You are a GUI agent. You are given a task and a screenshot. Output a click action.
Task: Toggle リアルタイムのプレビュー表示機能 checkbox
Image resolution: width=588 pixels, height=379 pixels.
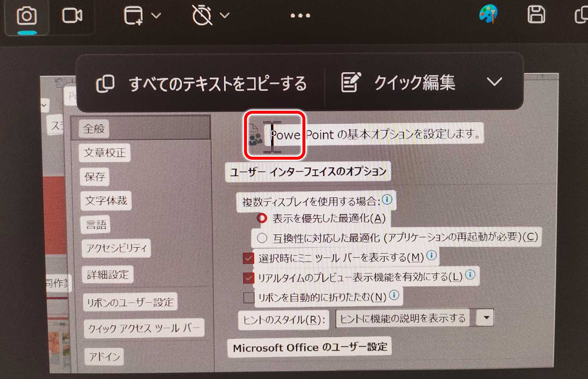point(249,277)
